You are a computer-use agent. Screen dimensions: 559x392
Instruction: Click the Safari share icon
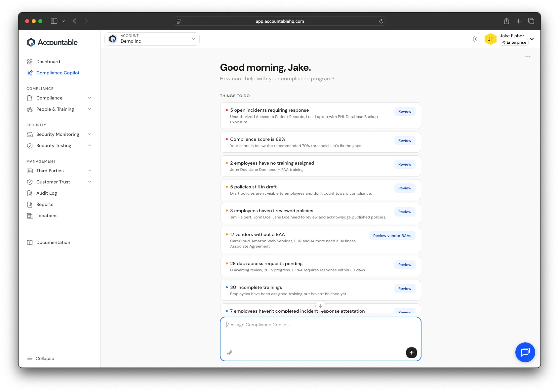tap(506, 21)
